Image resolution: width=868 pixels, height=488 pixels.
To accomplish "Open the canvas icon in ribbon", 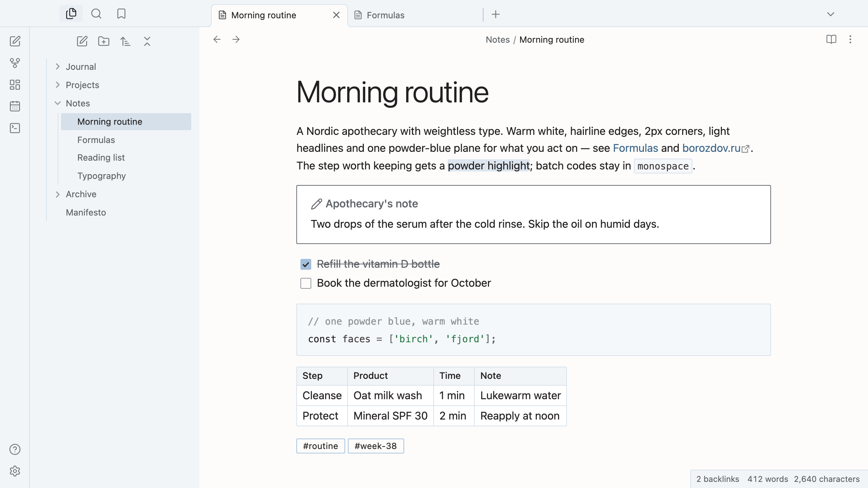I will point(15,85).
